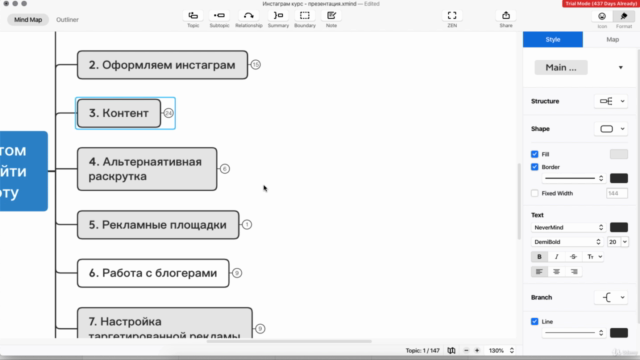Open the zoom 130% stepper
The image size is (640, 360).
click(511, 351)
